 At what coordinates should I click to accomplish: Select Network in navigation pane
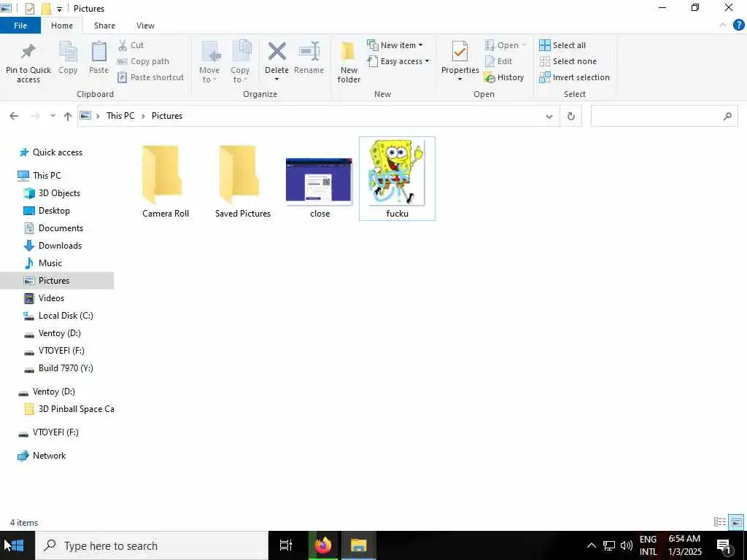[42, 456]
